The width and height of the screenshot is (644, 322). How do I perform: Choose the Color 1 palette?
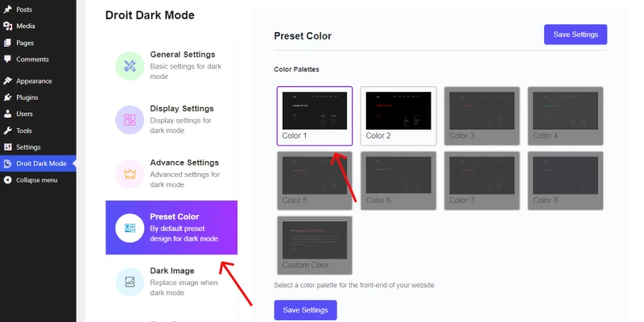[315, 116]
